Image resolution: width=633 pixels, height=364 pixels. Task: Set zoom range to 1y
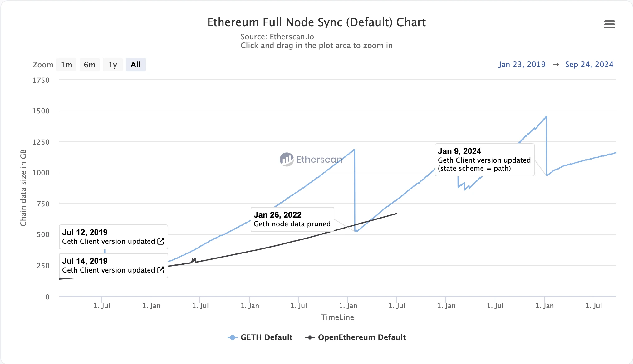pyautogui.click(x=113, y=65)
